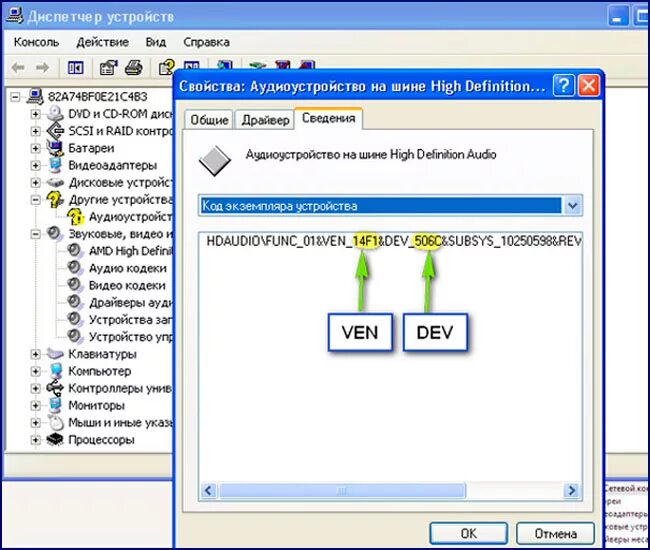The width and height of the screenshot is (650, 550).
Task: Open the Консоль menu
Action: (x=36, y=42)
